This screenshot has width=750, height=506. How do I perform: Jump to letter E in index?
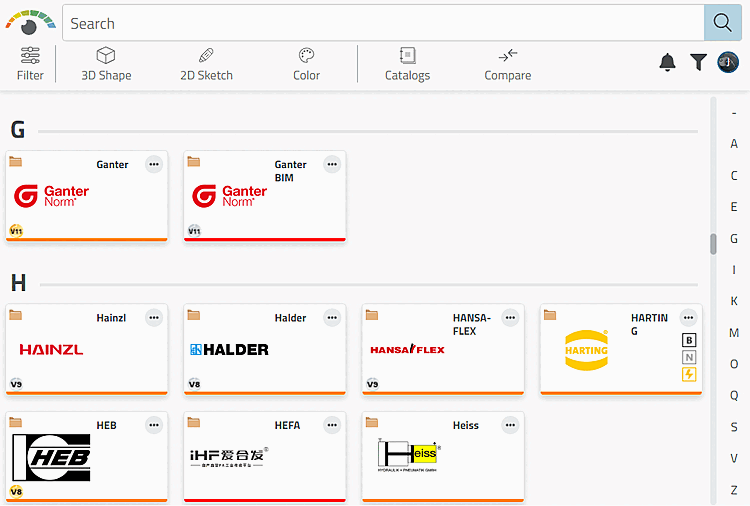[734, 207]
